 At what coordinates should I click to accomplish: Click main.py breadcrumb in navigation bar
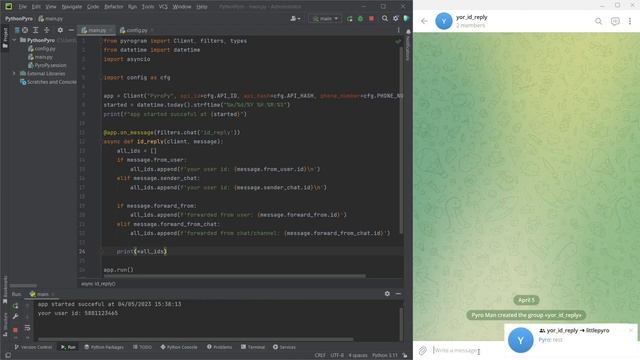tap(51, 19)
